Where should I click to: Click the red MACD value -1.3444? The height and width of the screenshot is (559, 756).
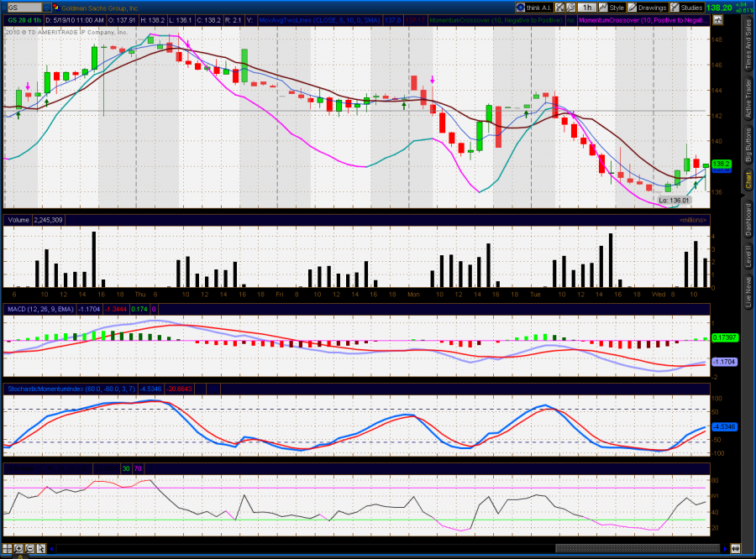coord(116,309)
